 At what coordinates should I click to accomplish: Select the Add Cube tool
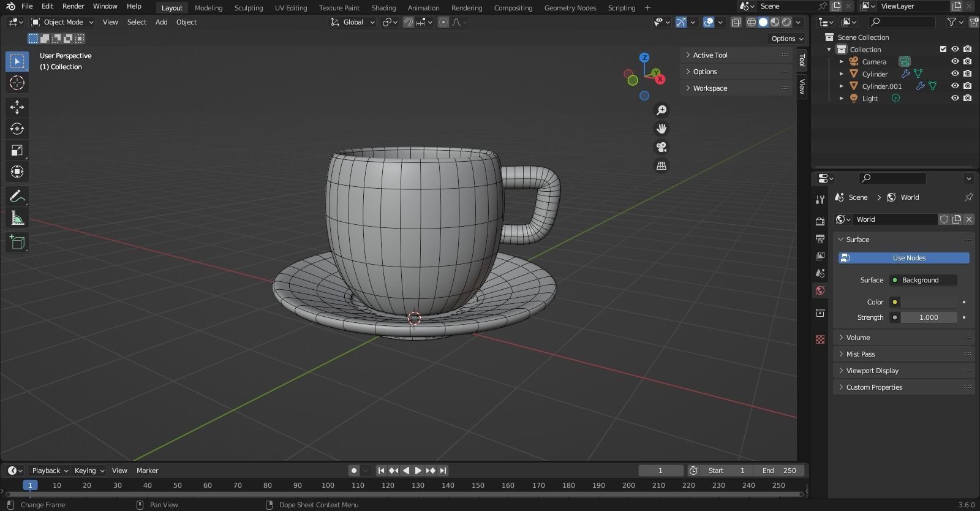click(x=17, y=243)
